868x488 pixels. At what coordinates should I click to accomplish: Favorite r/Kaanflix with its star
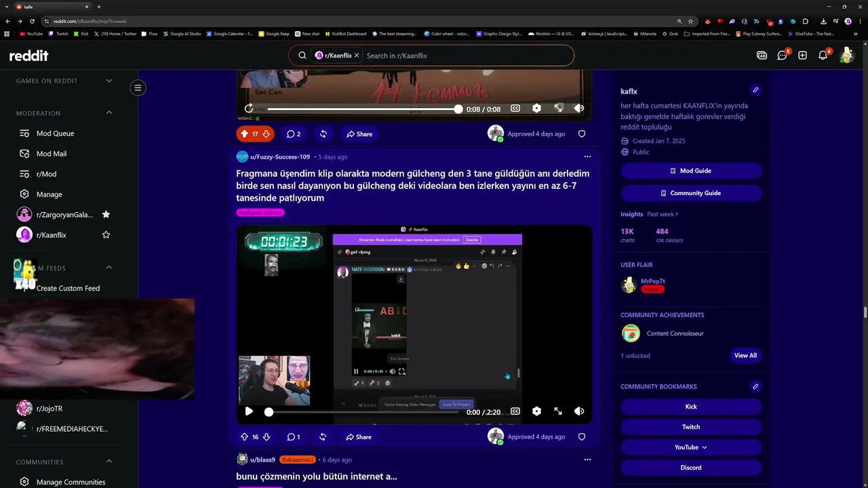106,235
